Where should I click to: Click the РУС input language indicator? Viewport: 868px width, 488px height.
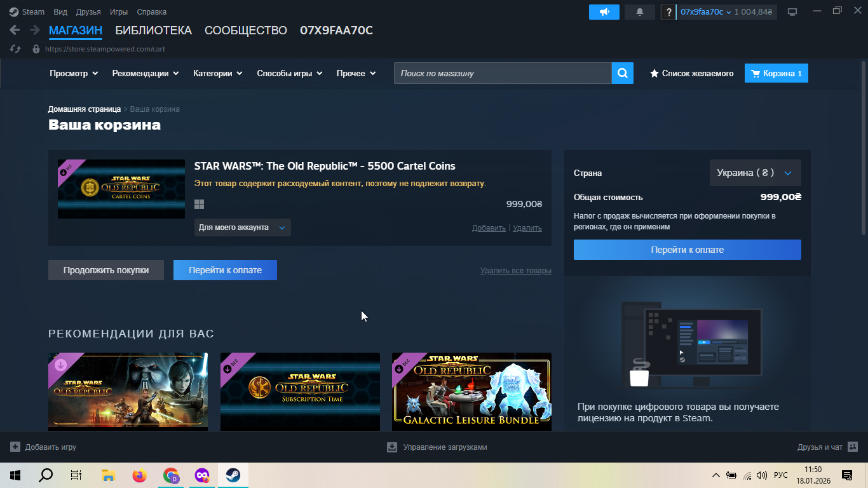781,475
